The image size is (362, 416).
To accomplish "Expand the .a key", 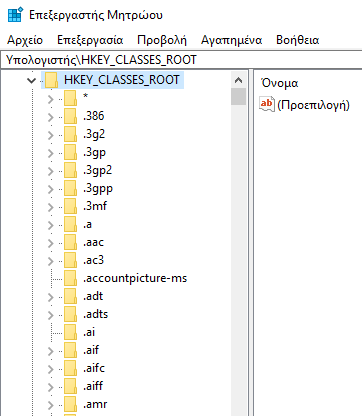I will 50,225.
